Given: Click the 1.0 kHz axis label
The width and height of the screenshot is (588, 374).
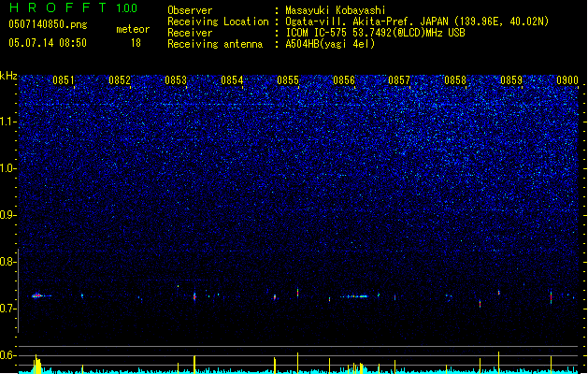Looking at the screenshot, I should [8, 168].
